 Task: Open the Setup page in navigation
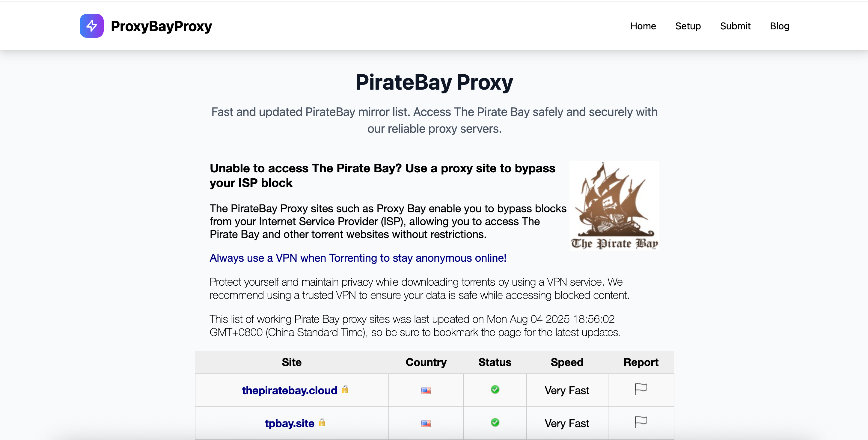click(688, 26)
